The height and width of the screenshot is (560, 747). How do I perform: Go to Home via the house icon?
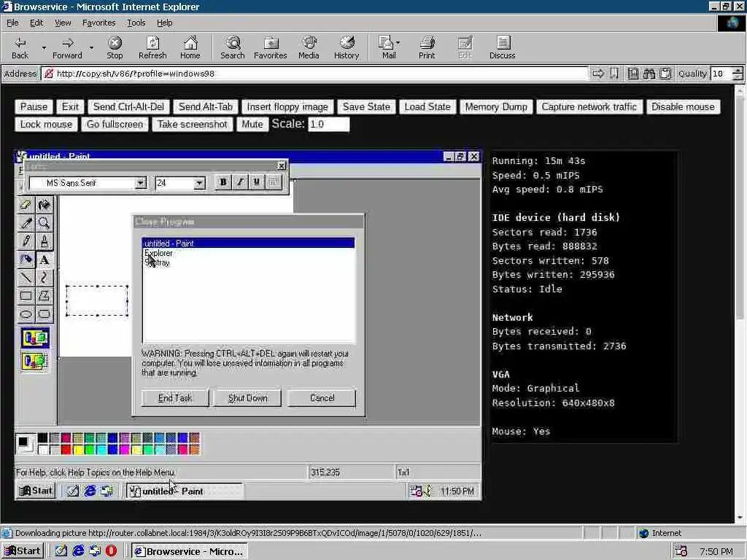point(190,47)
